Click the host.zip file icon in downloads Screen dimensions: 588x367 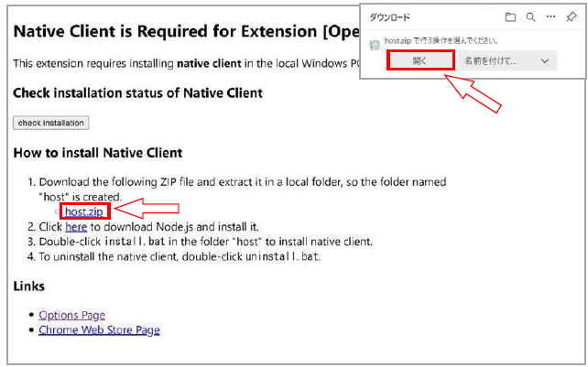[x=375, y=43]
